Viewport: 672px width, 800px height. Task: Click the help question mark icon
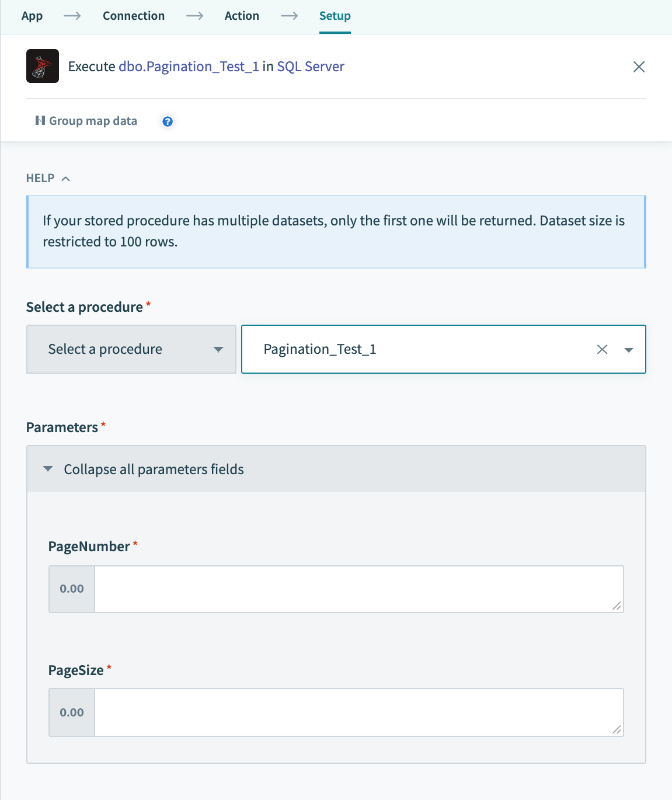pyautogui.click(x=167, y=121)
